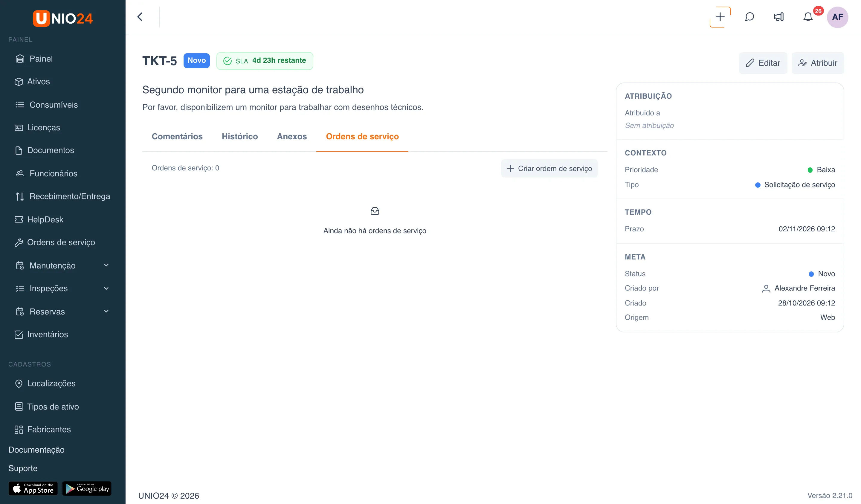Open the announcements megaphone icon
Viewport: 861px width, 504px height.
(779, 17)
